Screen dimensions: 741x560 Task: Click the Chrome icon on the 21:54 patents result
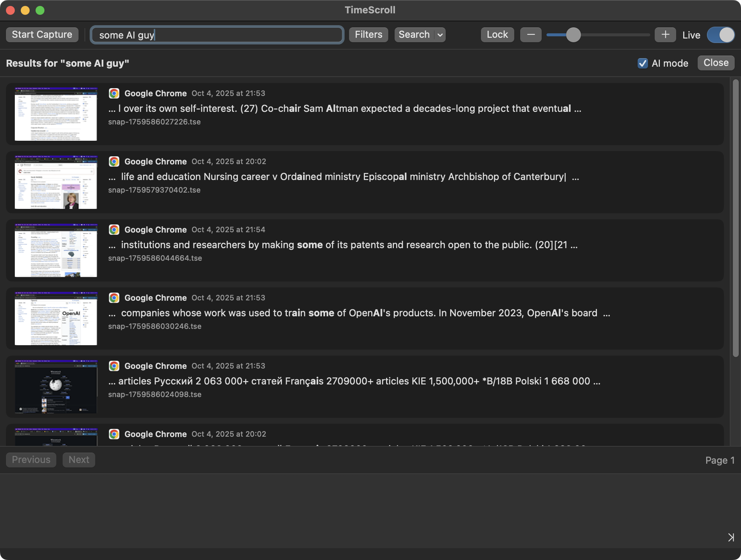114,230
